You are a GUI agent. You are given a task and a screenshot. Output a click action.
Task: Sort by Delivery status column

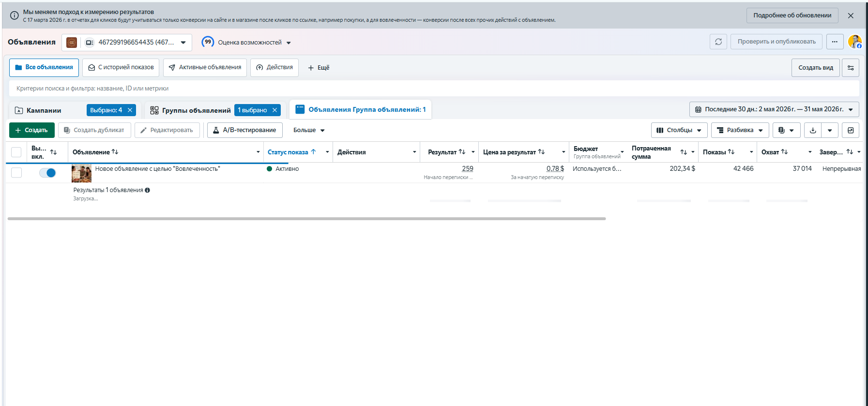(x=291, y=152)
